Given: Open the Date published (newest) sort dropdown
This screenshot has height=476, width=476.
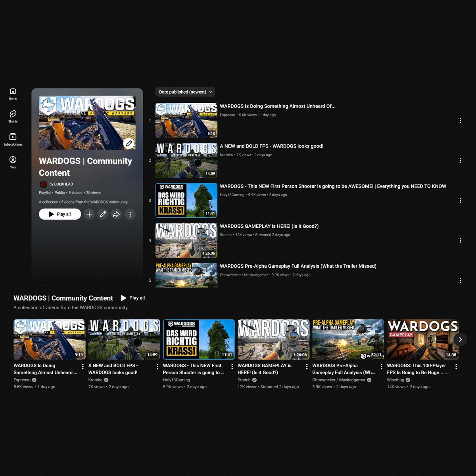Looking at the screenshot, I should pyautogui.click(x=185, y=92).
